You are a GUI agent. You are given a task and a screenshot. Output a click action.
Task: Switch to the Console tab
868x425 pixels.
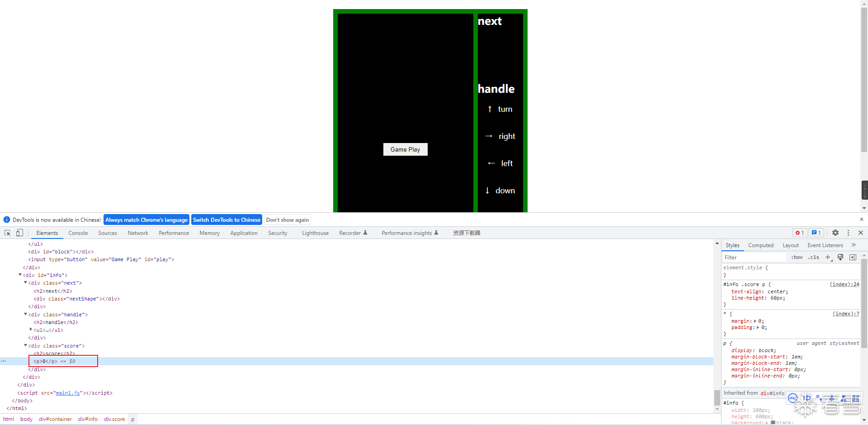tap(78, 233)
